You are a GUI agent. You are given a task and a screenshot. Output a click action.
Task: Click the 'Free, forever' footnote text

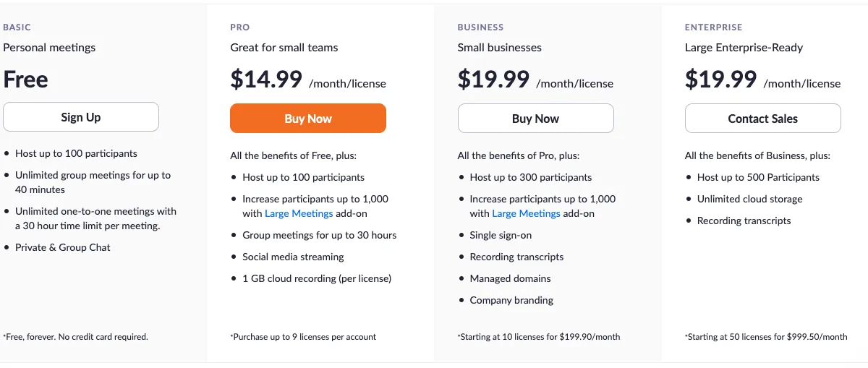75,337
